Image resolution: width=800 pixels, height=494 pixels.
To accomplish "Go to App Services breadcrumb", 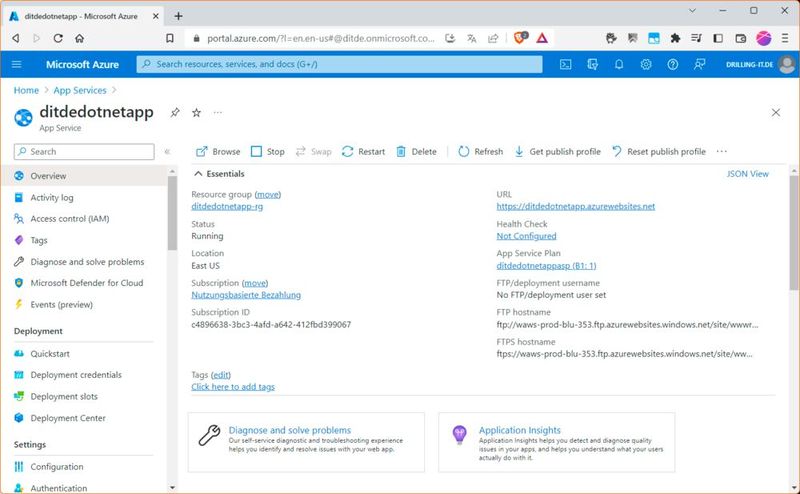I will pyautogui.click(x=80, y=90).
